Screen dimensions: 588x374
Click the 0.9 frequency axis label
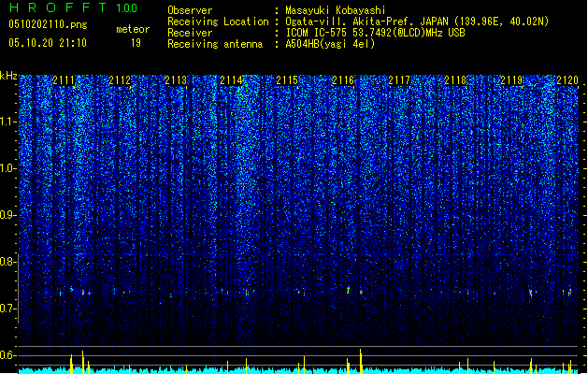[8, 215]
